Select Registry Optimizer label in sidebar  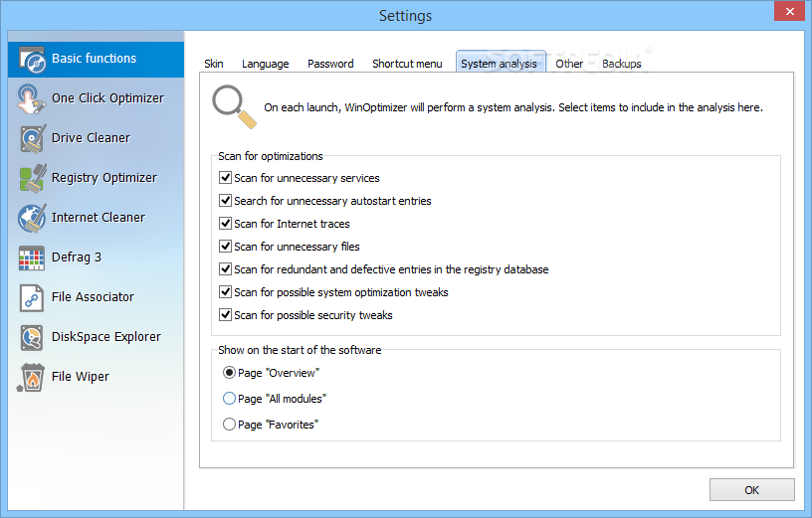[104, 178]
